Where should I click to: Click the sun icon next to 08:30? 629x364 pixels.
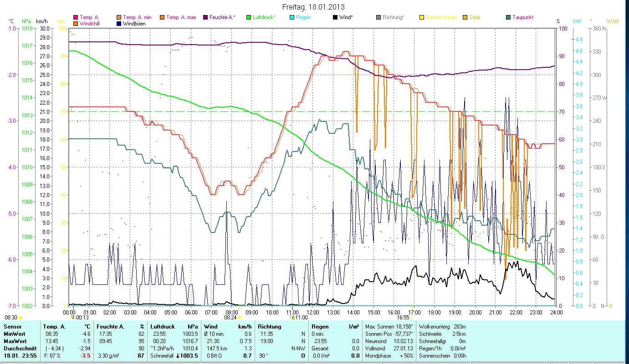point(20,318)
